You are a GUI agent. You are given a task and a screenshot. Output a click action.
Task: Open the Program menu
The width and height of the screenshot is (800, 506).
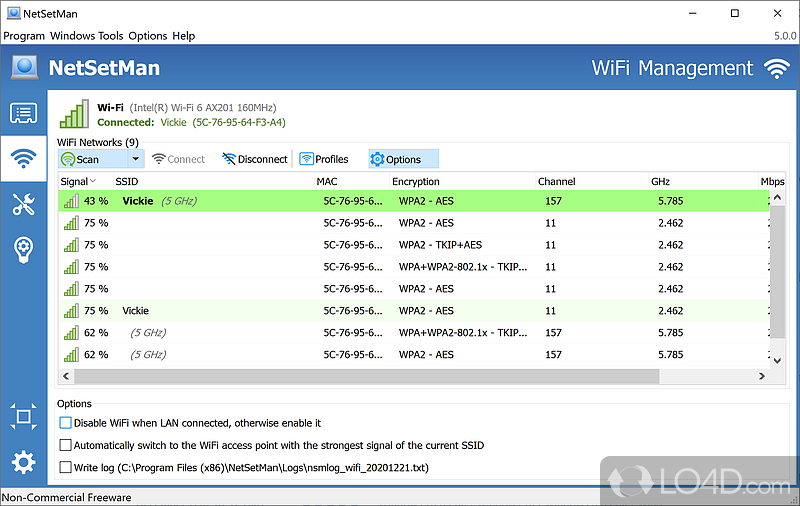24,36
